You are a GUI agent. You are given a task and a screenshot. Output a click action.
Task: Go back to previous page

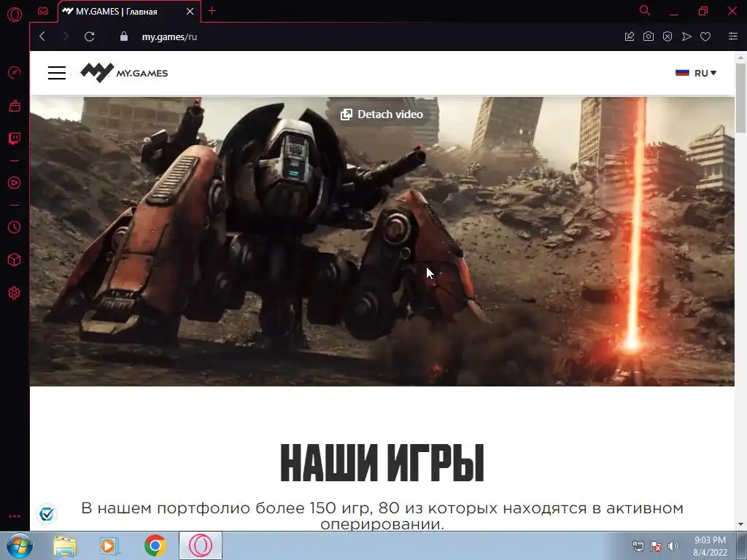(x=42, y=36)
